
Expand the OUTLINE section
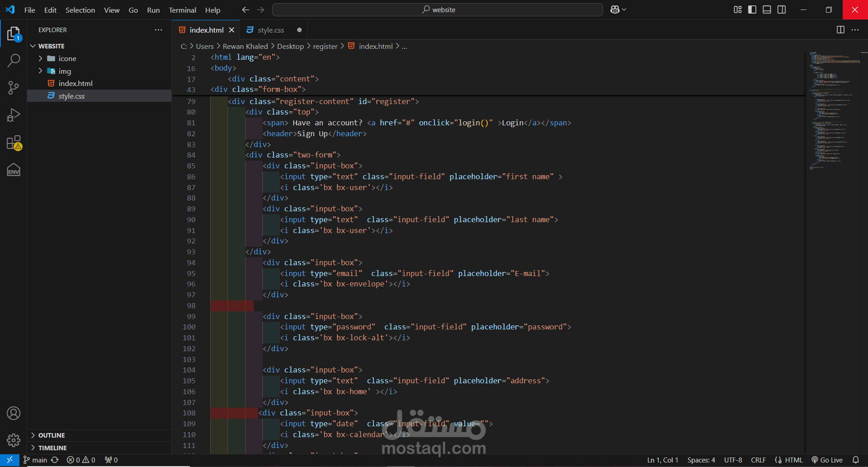99,435
